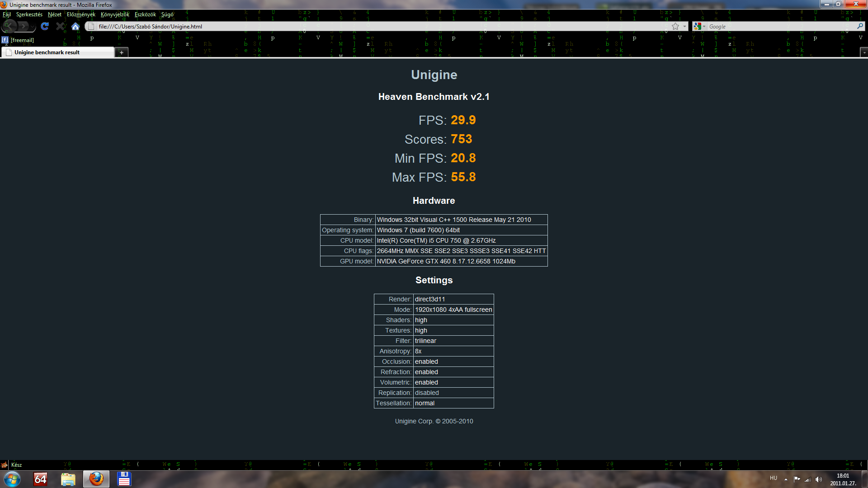Screen dimensions: 868x488
Task: Open the Nézet menu
Action: pos(55,14)
